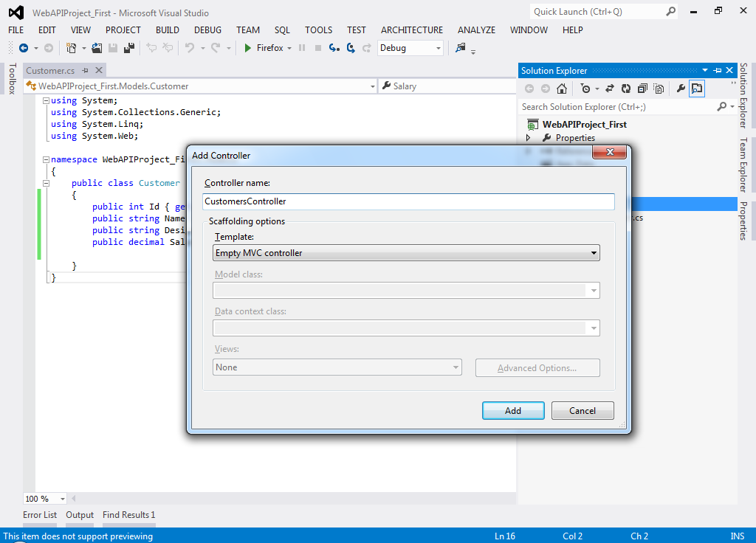Click the Step Over debug icon

(x=351, y=48)
